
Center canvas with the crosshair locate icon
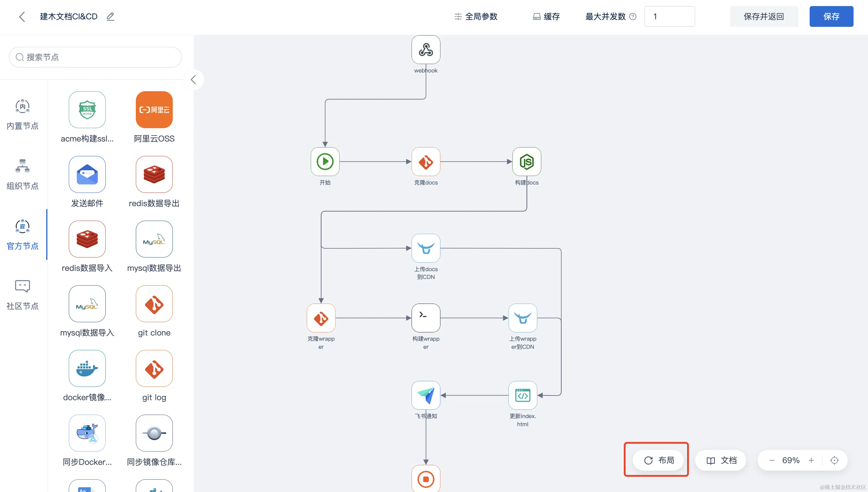(834, 460)
